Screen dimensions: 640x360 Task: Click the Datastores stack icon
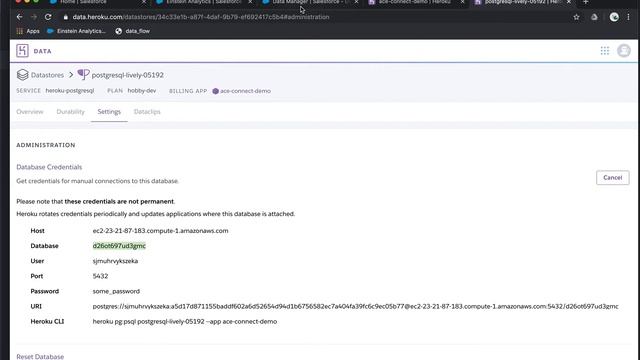[22, 75]
